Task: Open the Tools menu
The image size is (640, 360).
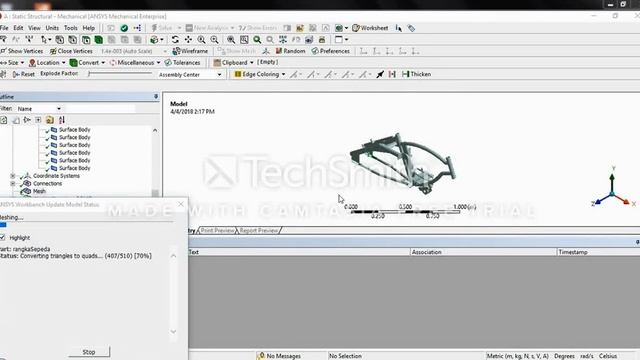Action: pos(71,28)
